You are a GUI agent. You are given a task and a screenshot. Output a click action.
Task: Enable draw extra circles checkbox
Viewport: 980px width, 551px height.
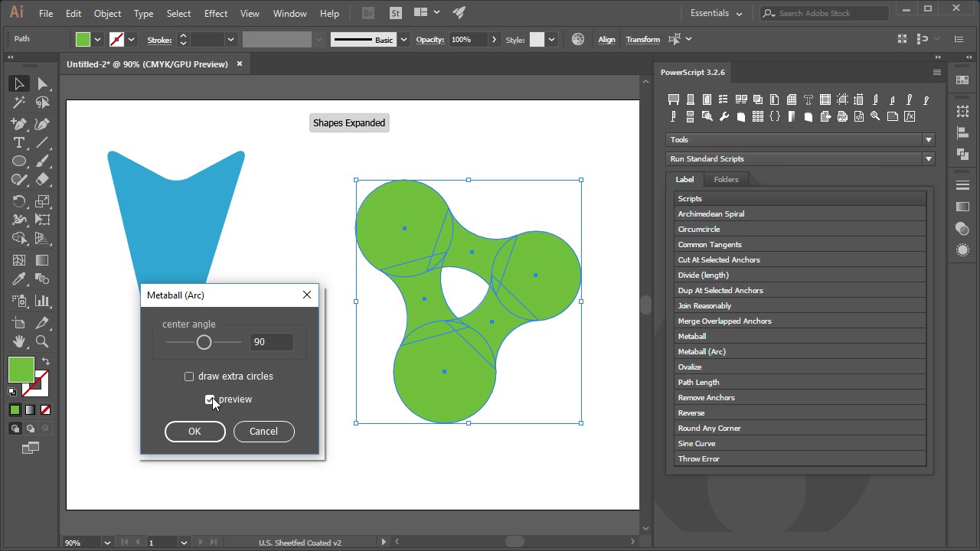[x=189, y=377]
